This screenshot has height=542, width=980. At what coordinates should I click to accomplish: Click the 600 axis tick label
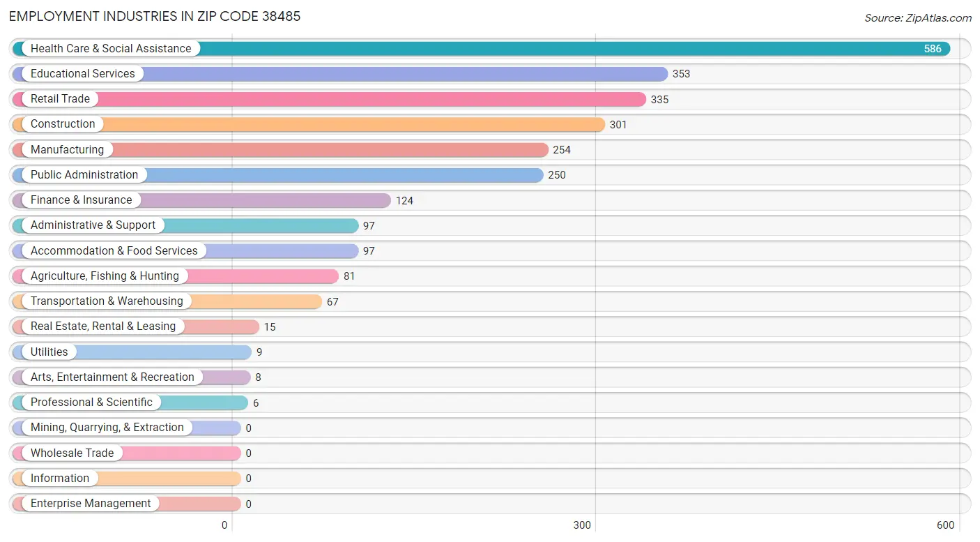tap(946, 525)
